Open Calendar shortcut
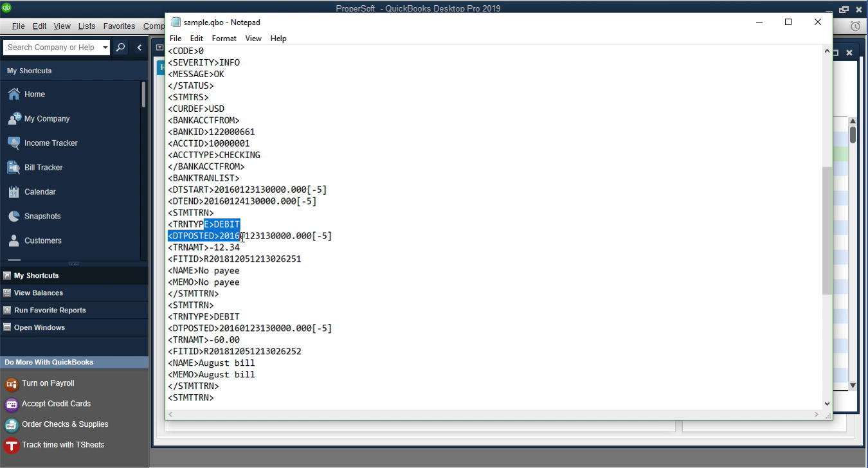868x468 pixels. pos(40,192)
